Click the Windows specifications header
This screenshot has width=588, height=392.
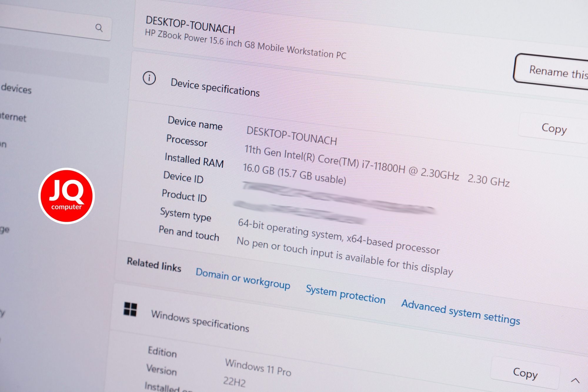[200, 321]
